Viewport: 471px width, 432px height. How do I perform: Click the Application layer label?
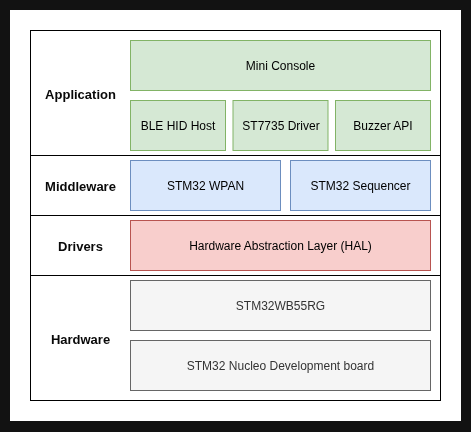[80, 95]
